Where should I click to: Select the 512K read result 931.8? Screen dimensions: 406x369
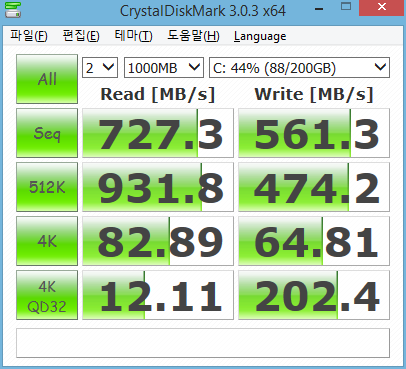(158, 187)
